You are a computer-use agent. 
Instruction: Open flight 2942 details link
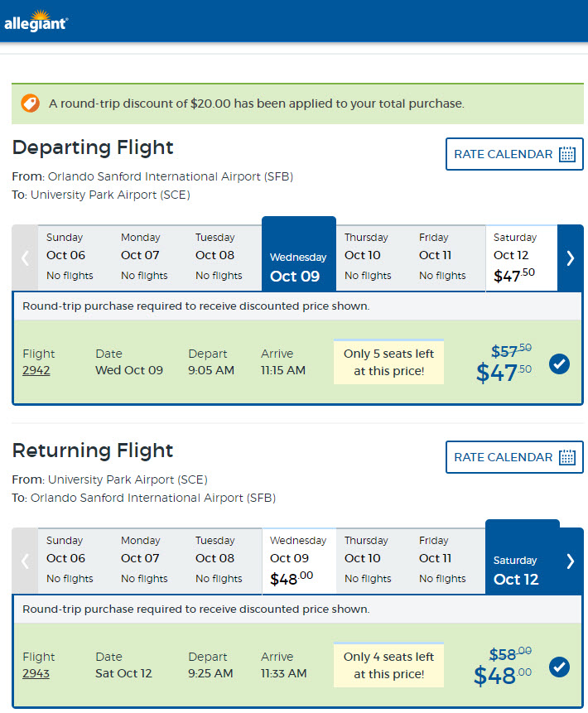coord(36,370)
